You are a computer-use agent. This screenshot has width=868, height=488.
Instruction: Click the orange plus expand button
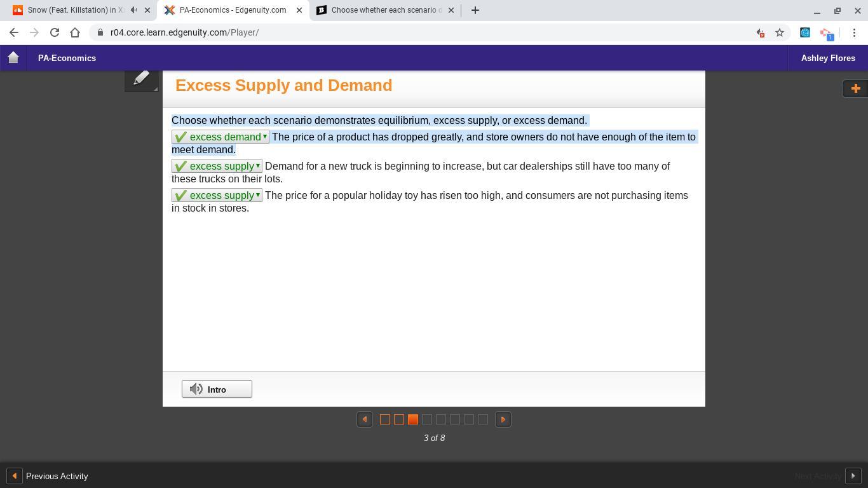855,88
